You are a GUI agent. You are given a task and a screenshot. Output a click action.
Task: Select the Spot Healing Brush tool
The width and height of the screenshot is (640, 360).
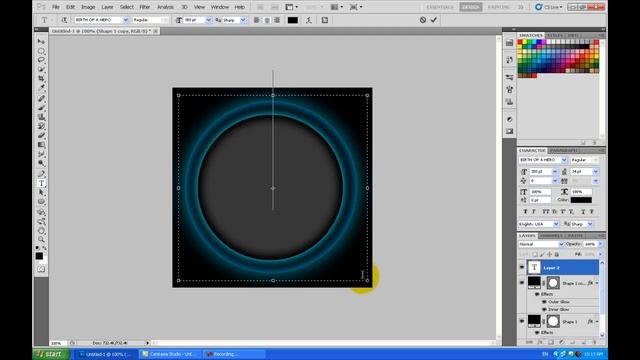(41, 99)
